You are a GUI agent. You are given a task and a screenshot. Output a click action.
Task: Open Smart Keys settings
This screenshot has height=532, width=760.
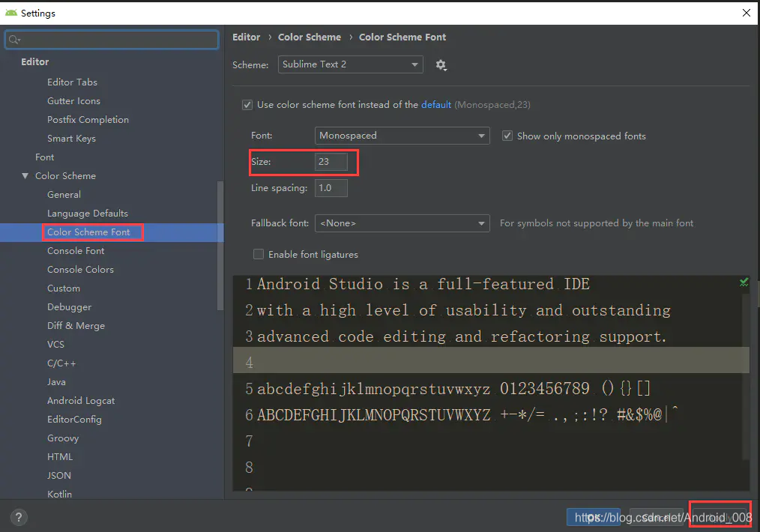tap(71, 139)
